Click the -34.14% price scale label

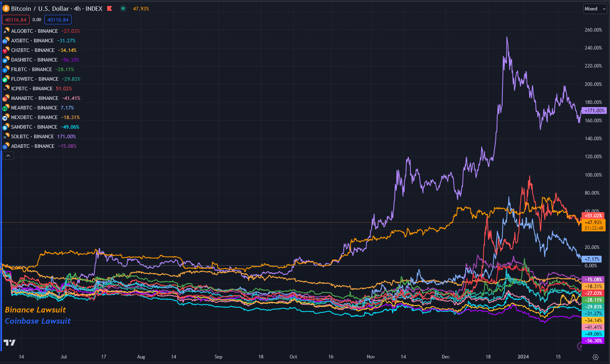[593, 320]
